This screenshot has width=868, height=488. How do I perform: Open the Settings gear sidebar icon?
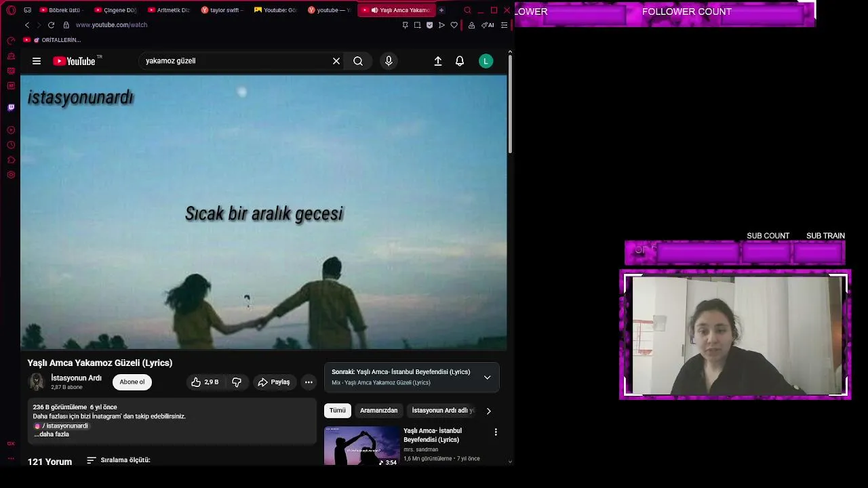tap(11, 175)
